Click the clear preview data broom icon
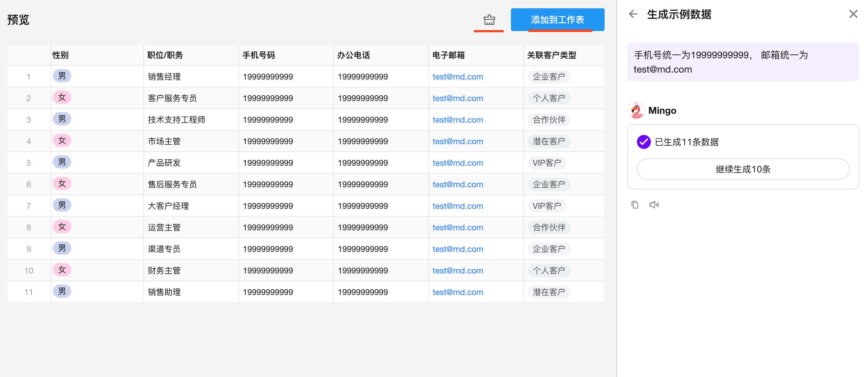 tap(489, 20)
